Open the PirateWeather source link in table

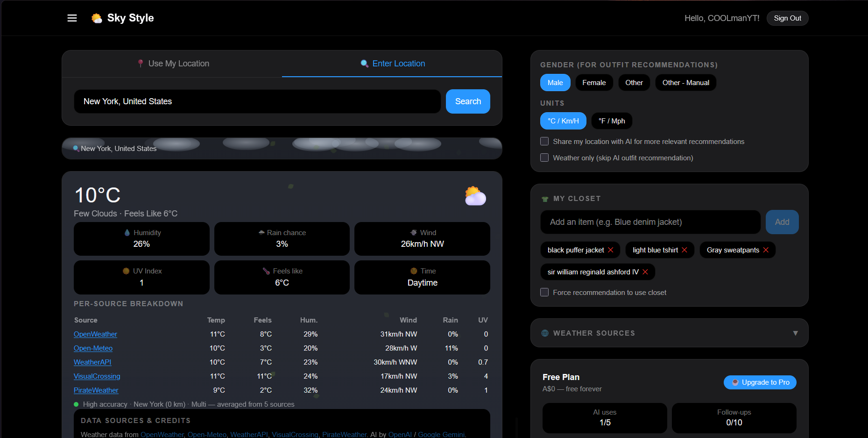(x=96, y=390)
